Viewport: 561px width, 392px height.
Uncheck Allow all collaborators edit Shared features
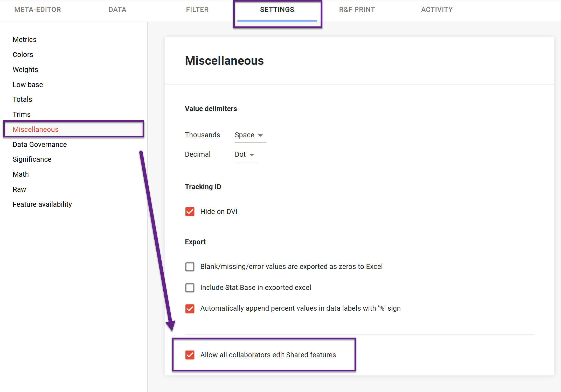190,355
